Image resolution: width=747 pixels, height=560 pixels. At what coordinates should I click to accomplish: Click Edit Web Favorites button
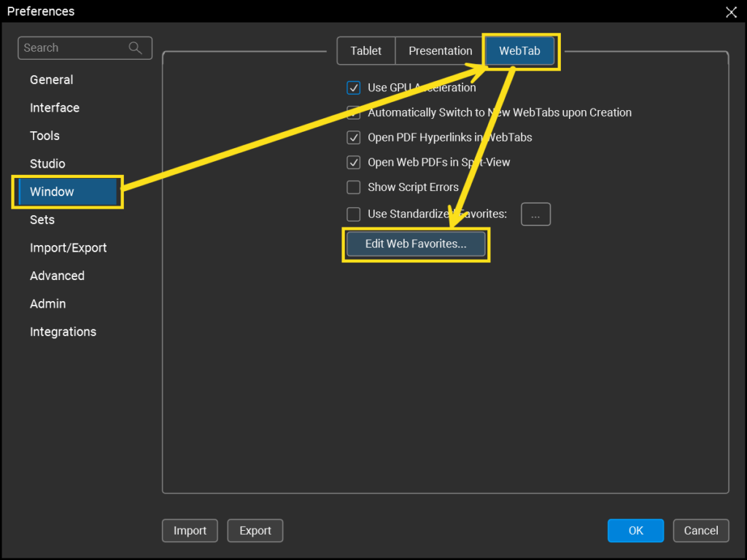[416, 244]
